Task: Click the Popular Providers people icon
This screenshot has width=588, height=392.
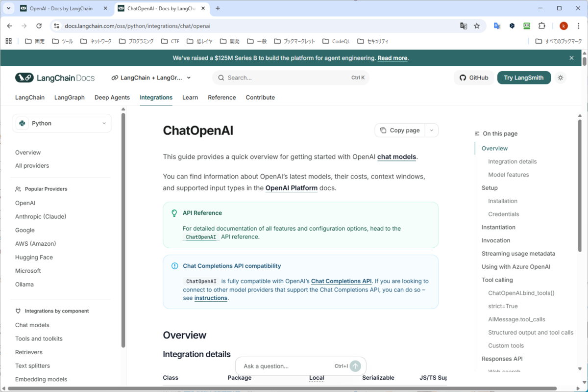Action: (18, 188)
